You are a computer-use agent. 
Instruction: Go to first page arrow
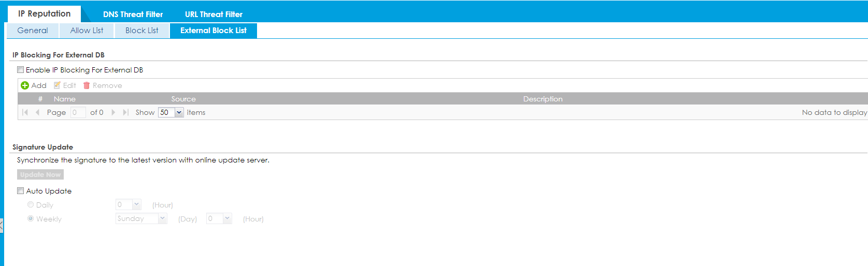pyautogui.click(x=25, y=112)
